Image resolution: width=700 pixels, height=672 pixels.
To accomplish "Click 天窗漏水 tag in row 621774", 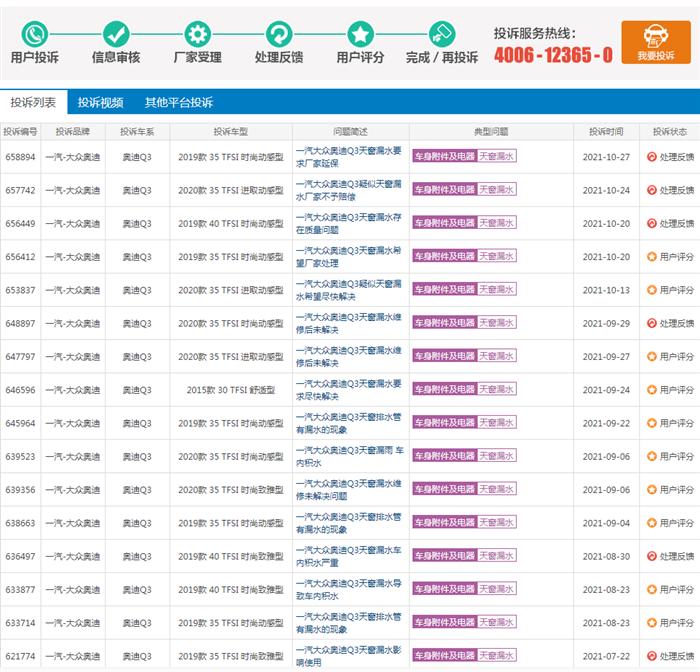I will [x=497, y=655].
